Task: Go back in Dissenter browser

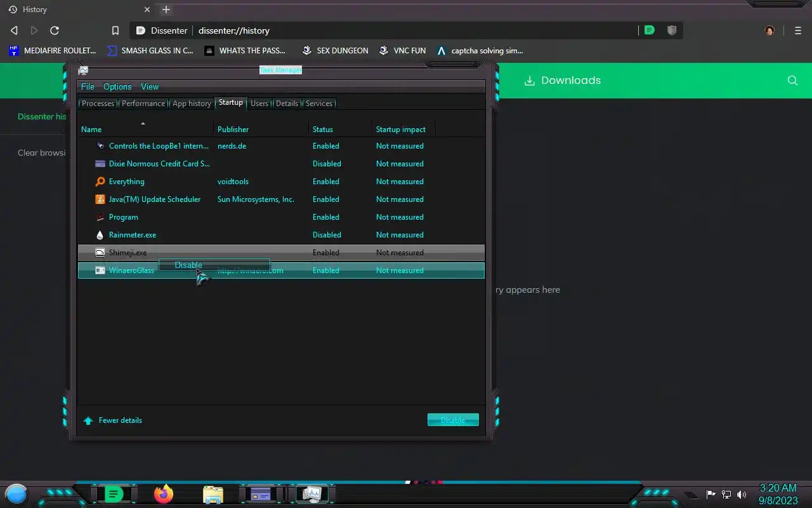Action: pos(14,30)
